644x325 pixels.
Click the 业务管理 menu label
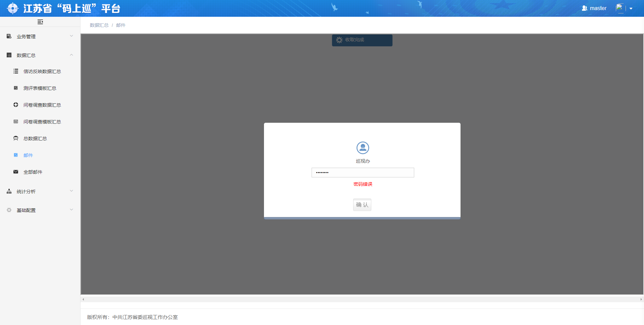point(26,37)
